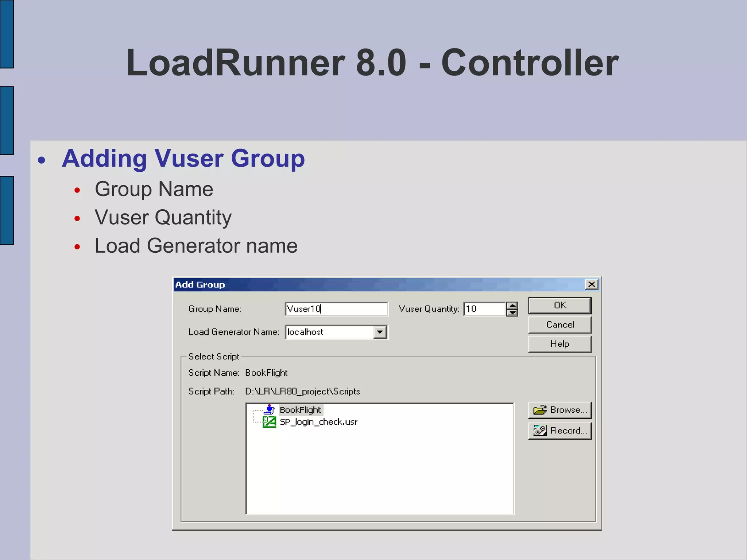
Task: Click the OK button in Add Group
Action: click(560, 305)
